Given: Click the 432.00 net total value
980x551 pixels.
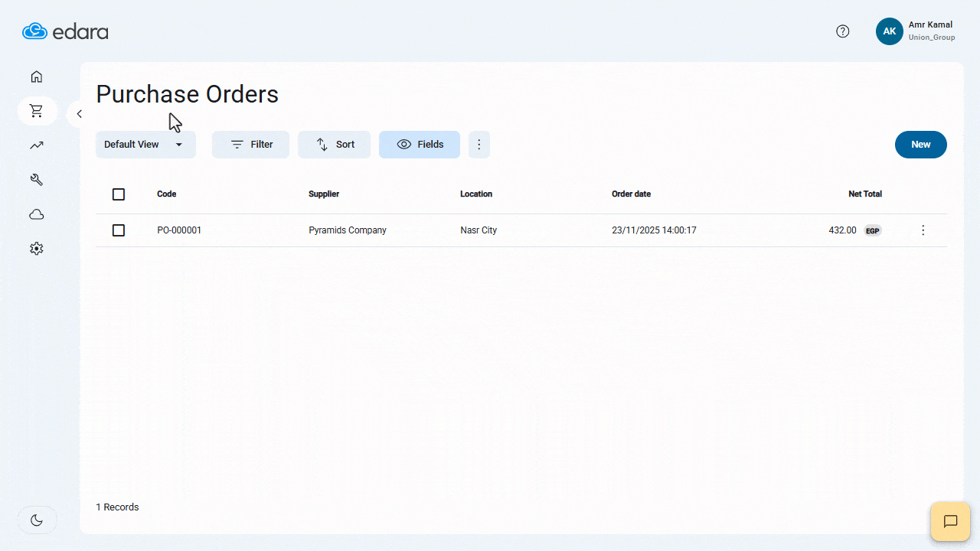Looking at the screenshot, I should click(x=842, y=230).
